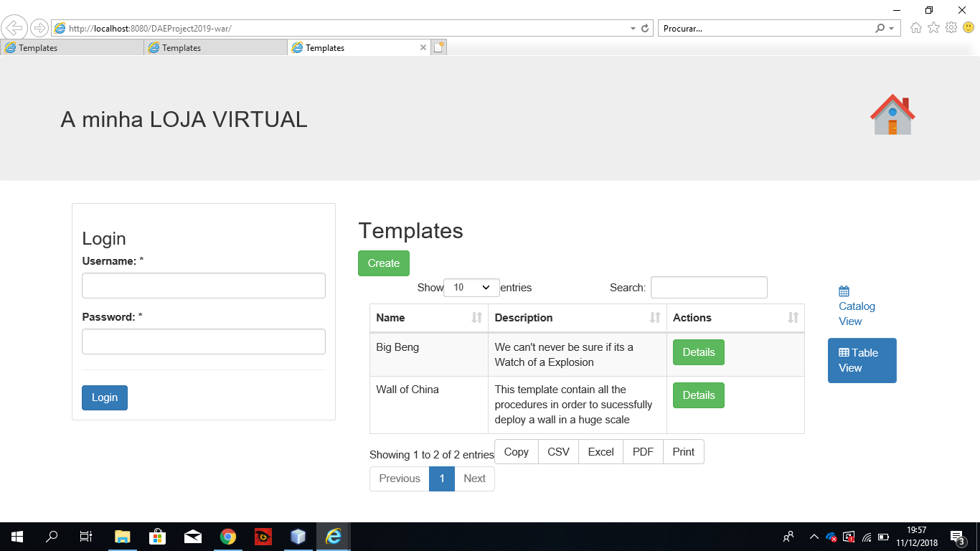Image resolution: width=980 pixels, height=551 pixels.
Task: Open the search suggestions dropdown in Procurar box
Action: pyautogui.click(x=892, y=28)
